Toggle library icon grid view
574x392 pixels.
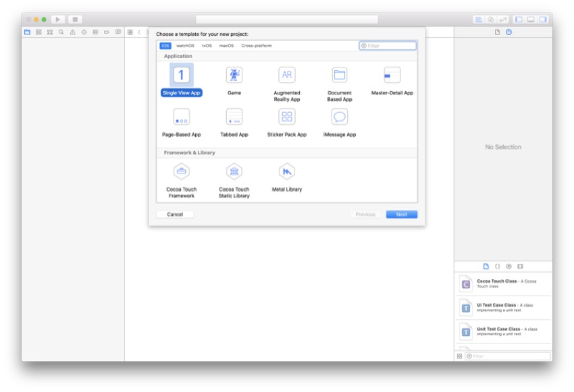(x=459, y=356)
